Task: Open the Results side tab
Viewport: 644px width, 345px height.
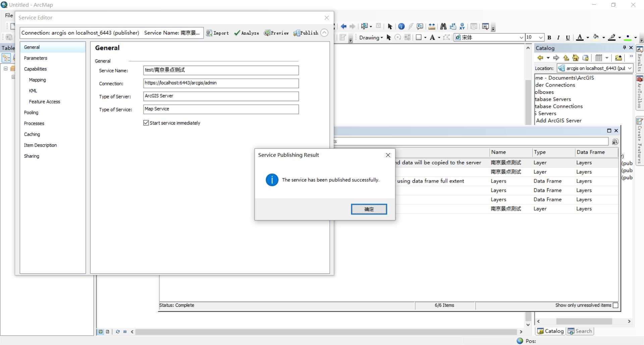Action: [x=640, y=59]
